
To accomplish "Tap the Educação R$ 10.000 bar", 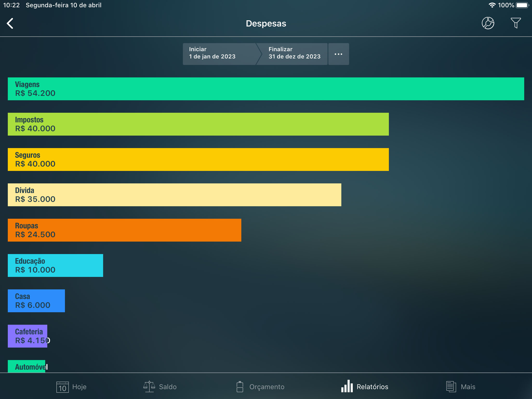I will pyautogui.click(x=55, y=265).
